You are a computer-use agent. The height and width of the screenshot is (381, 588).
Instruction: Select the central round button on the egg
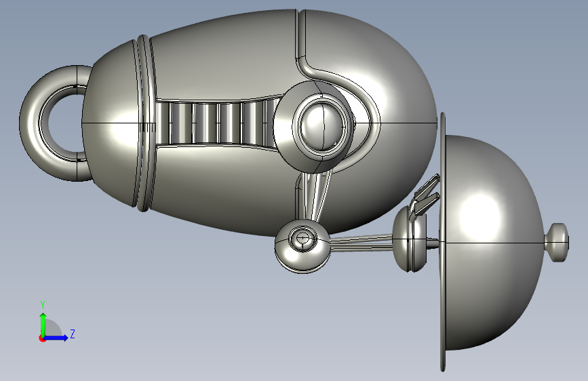click(324, 126)
